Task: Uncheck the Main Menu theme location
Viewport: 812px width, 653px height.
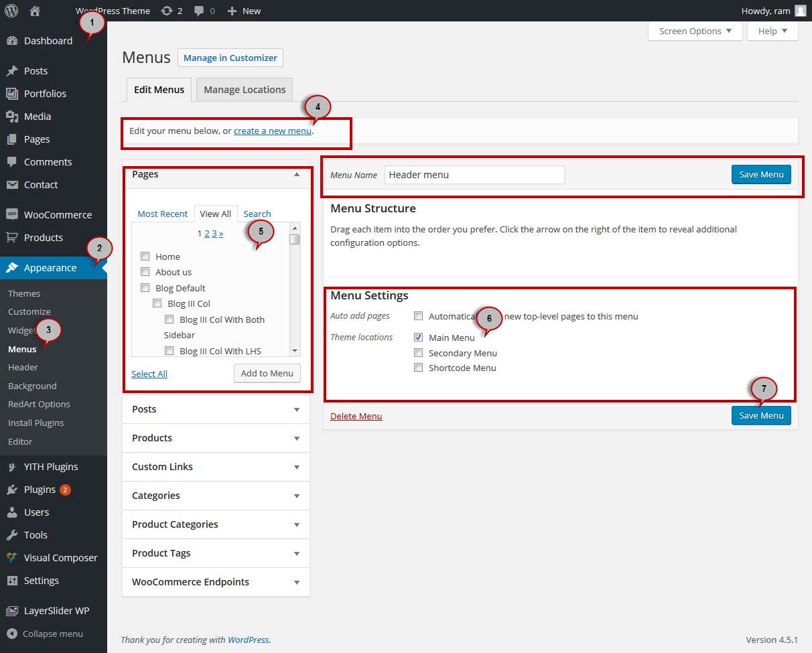Action: (418, 338)
